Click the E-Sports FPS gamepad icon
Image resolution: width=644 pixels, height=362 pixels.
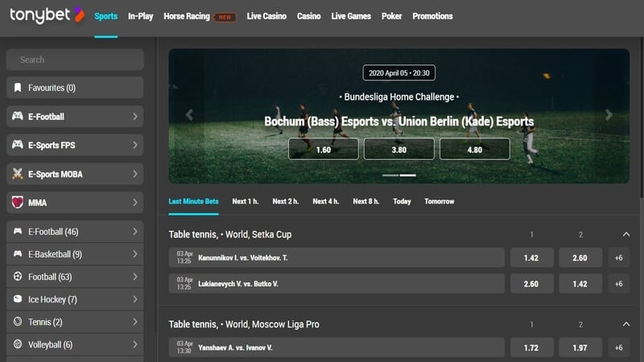(x=18, y=145)
